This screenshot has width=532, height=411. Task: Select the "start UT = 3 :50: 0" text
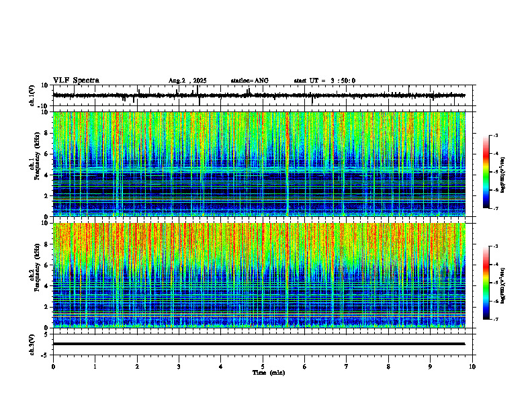pyautogui.click(x=324, y=81)
